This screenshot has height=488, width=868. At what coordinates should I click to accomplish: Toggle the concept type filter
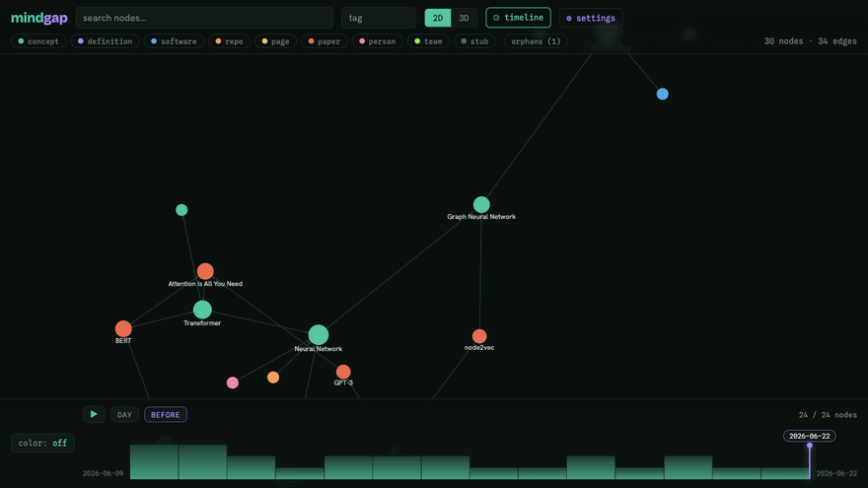pyautogui.click(x=38, y=41)
